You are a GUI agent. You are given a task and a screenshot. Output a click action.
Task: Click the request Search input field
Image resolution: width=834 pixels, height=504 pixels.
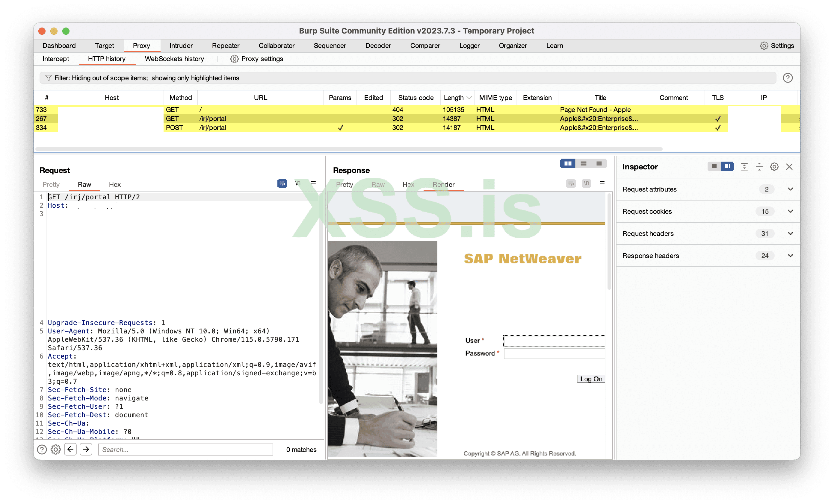[x=185, y=449]
